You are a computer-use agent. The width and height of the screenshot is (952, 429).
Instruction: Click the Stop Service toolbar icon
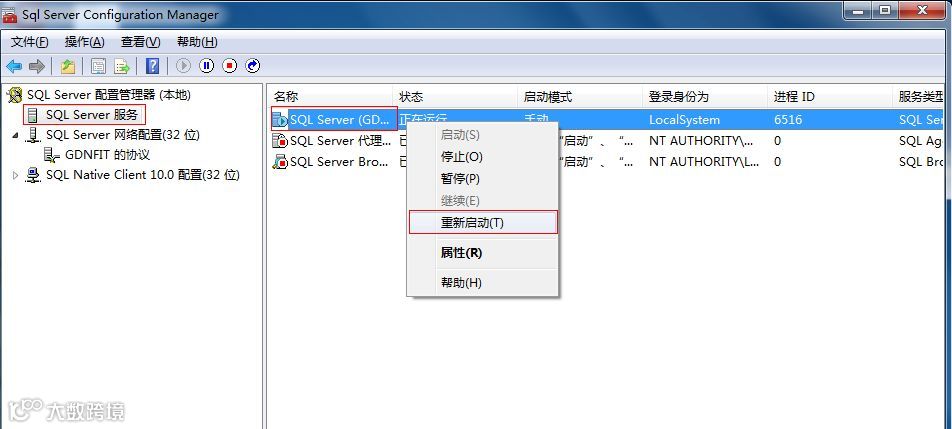[230, 66]
